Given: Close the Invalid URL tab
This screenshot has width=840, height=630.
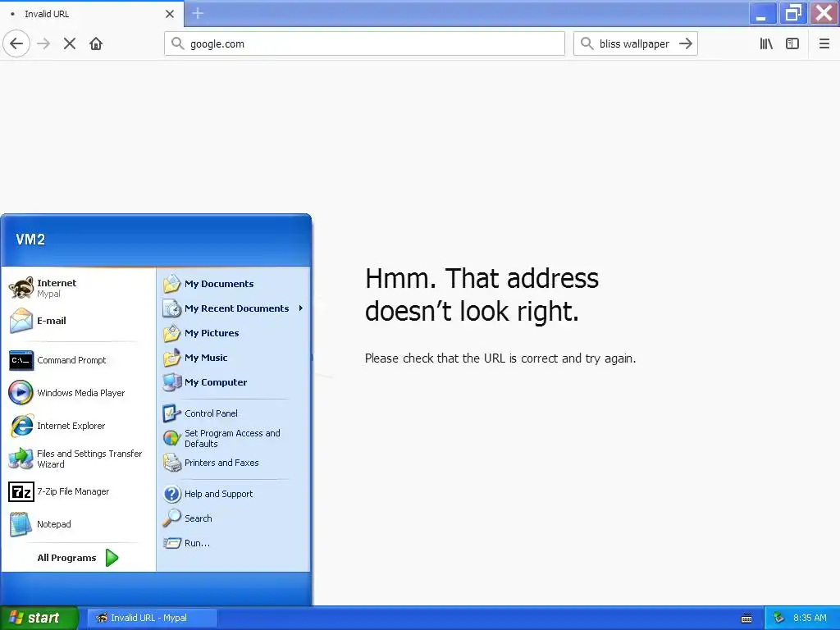Looking at the screenshot, I should (x=169, y=14).
